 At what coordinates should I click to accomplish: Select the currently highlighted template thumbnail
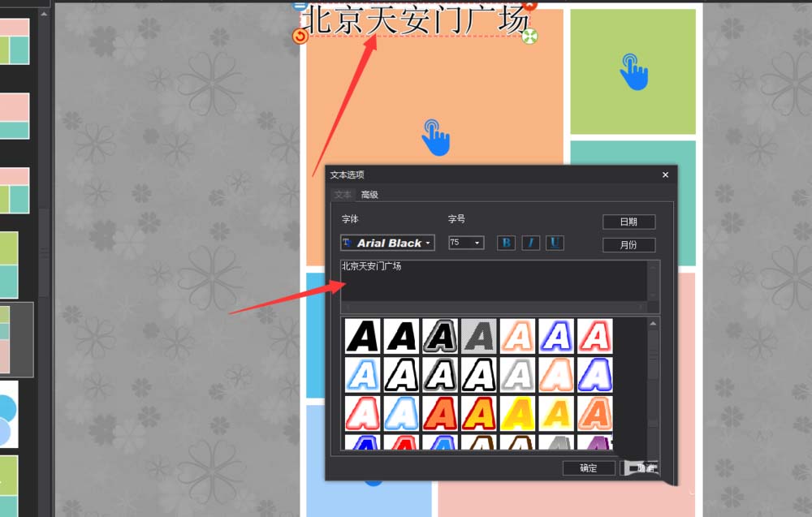click(16, 339)
